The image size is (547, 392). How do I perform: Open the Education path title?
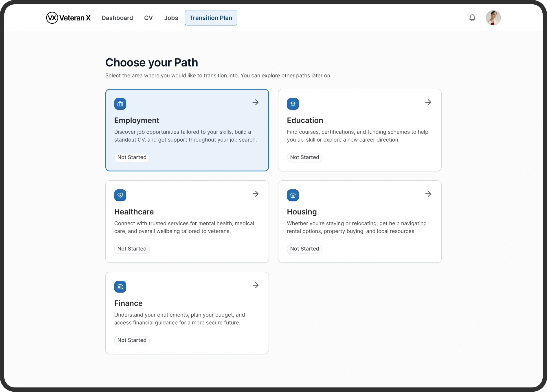point(305,120)
